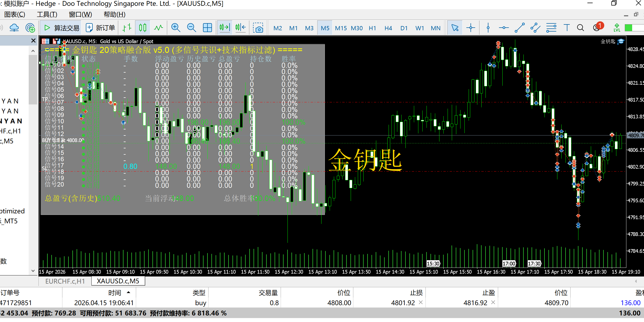644x322 pixels.
Task: Toggle chart shift from right edge
Action: click(x=241, y=28)
